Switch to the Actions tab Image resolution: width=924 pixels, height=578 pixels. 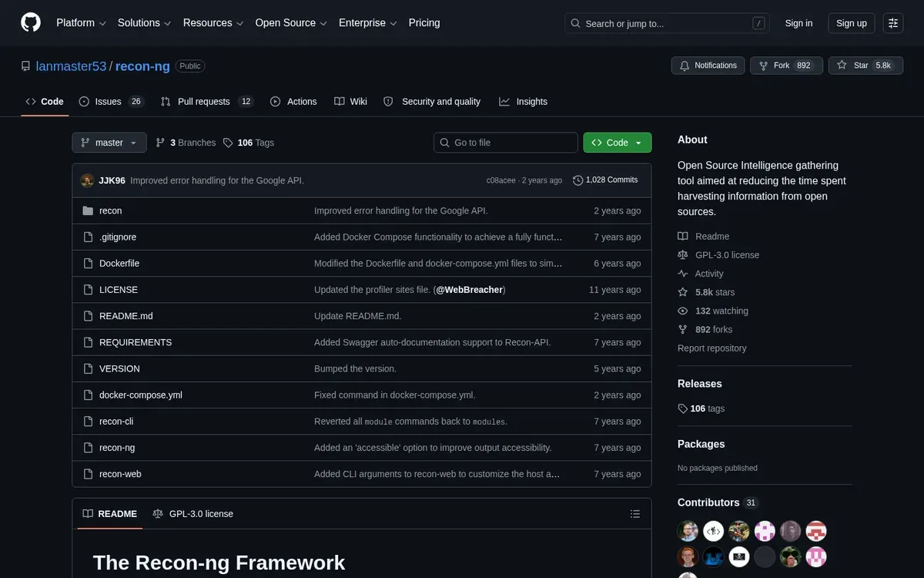(293, 102)
